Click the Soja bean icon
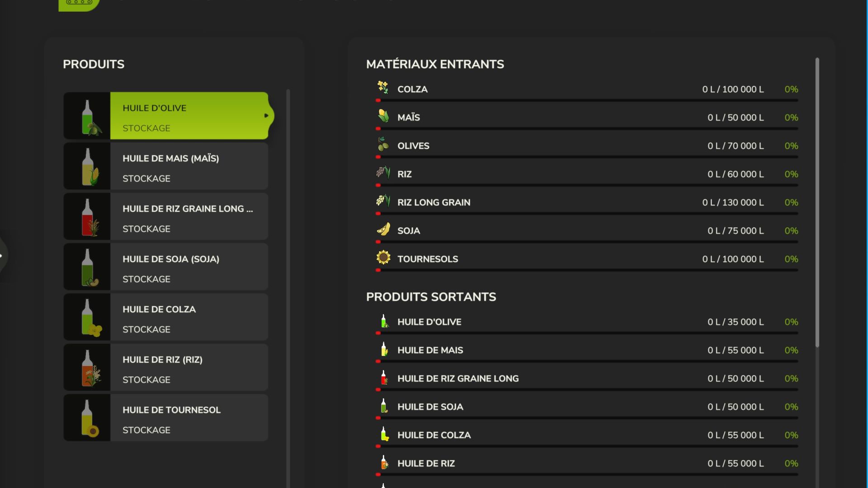Image resolution: width=868 pixels, height=488 pixels. point(383,230)
